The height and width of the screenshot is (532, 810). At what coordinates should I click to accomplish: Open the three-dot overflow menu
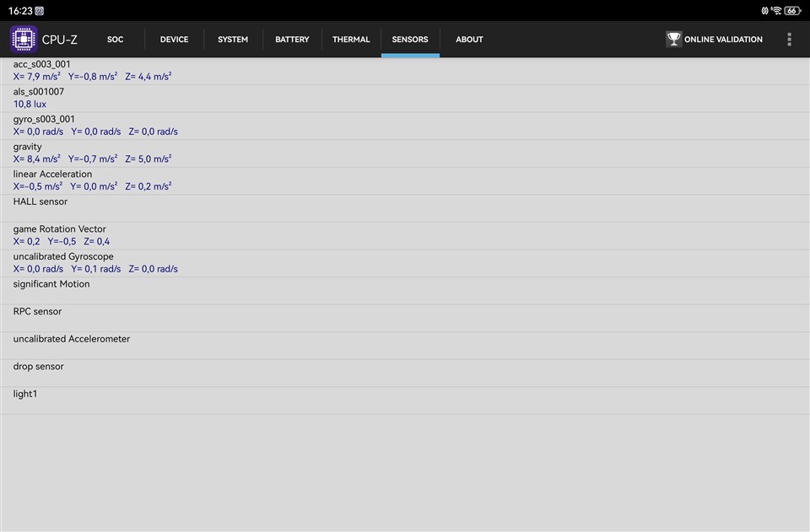pyautogui.click(x=789, y=40)
